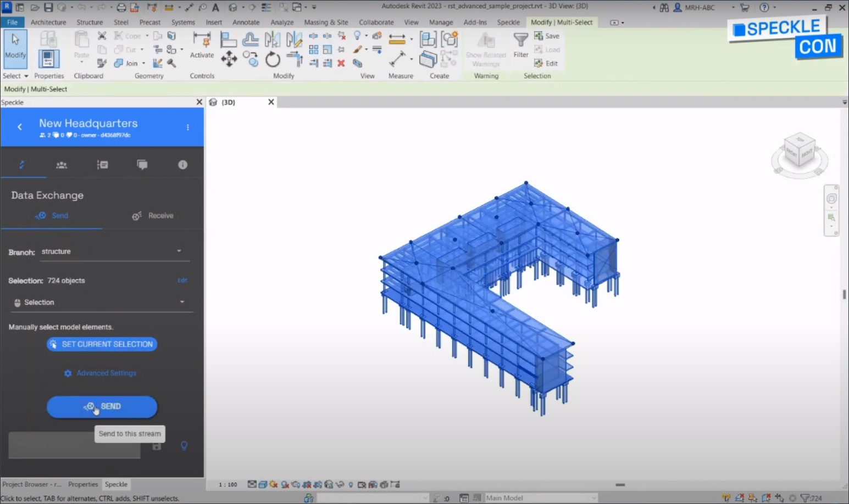Click the ViewCube navigation widget
The width and height of the screenshot is (849, 504).
pos(800,155)
